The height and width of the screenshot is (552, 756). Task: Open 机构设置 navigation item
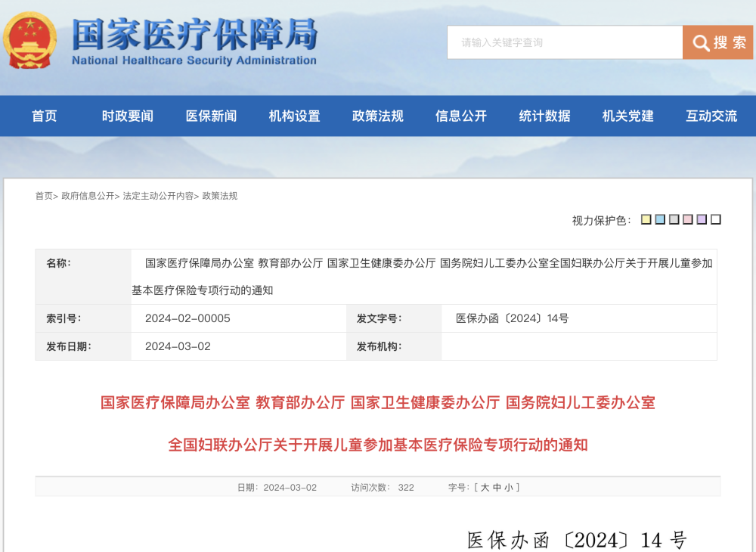[294, 116]
